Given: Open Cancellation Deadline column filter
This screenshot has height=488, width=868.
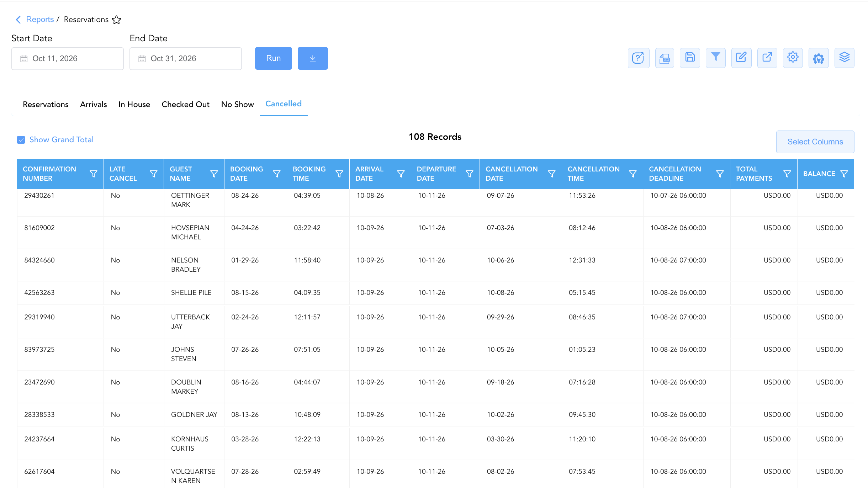Looking at the screenshot, I should tap(720, 174).
